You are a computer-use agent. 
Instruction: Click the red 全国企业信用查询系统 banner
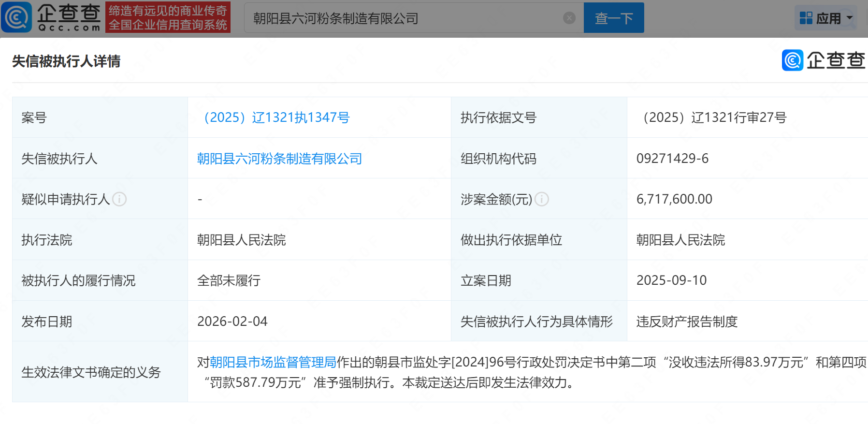click(168, 17)
